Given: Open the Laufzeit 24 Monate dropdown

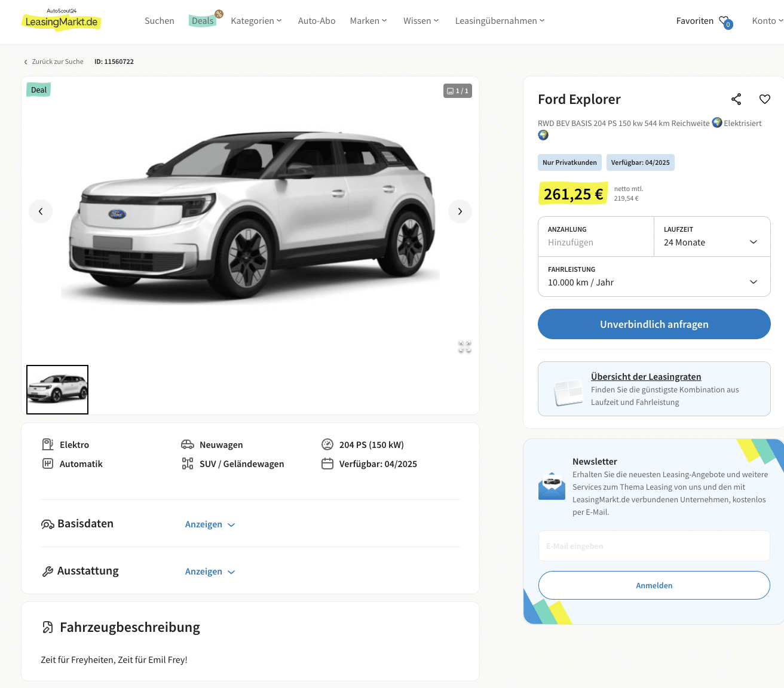Looking at the screenshot, I should pos(712,236).
